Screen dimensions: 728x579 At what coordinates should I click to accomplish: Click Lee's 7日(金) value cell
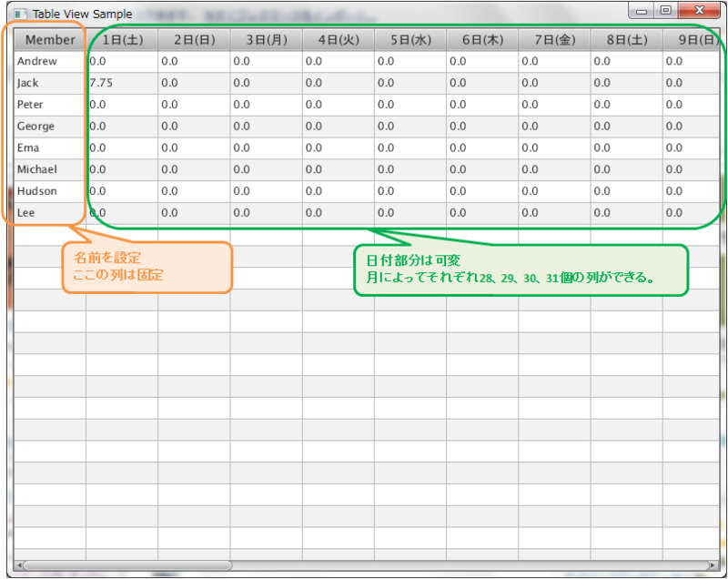tap(555, 213)
